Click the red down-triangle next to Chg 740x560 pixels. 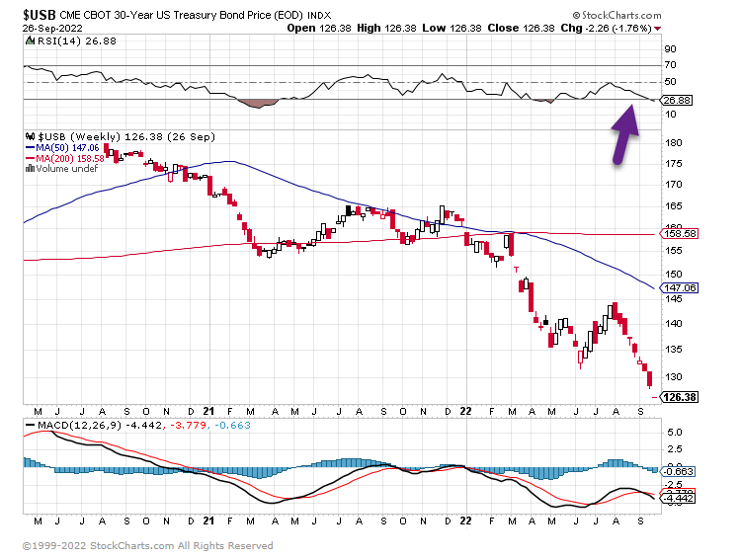tap(657, 29)
